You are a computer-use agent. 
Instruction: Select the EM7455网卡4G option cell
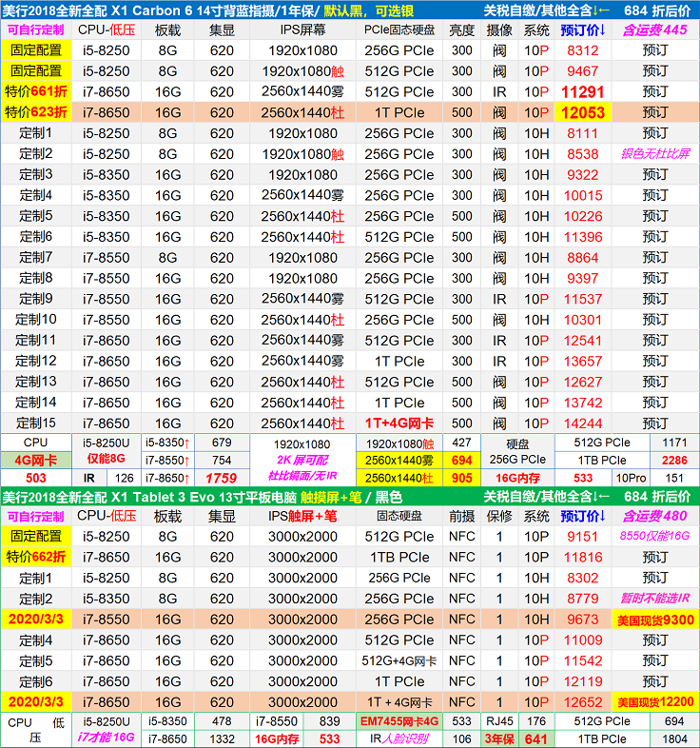(412, 721)
